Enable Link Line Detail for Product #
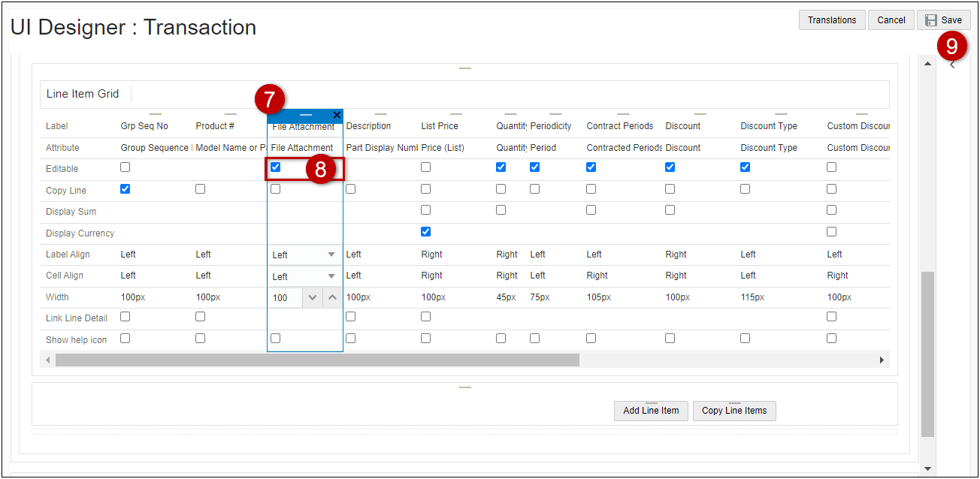The height and width of the screenshot is (479, 980). point(201,317)
